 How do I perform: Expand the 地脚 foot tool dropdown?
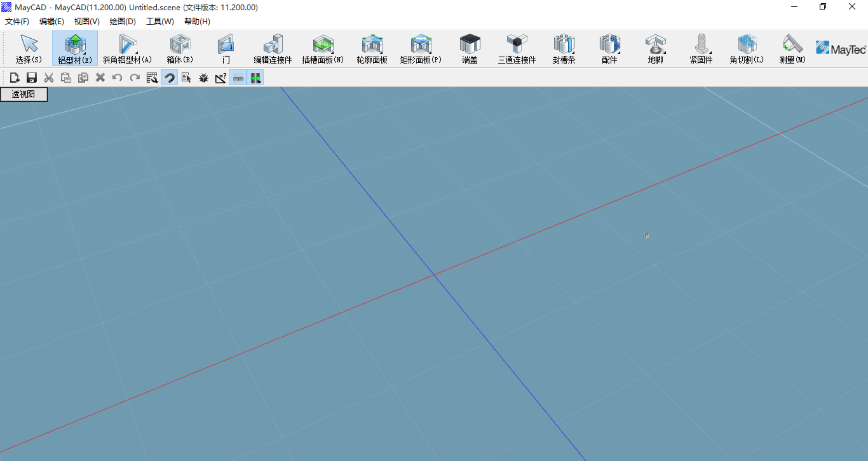[665, 53]
